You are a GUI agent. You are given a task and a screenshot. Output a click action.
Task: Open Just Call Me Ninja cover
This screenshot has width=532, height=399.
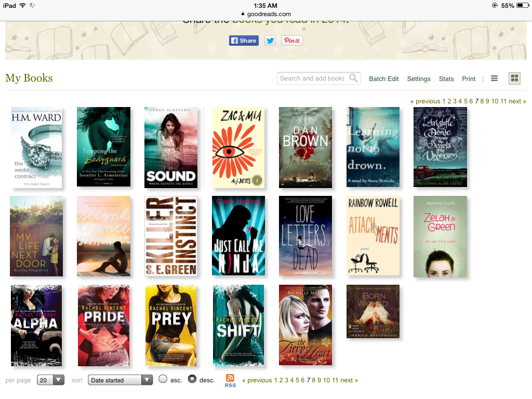coord(238,236)
